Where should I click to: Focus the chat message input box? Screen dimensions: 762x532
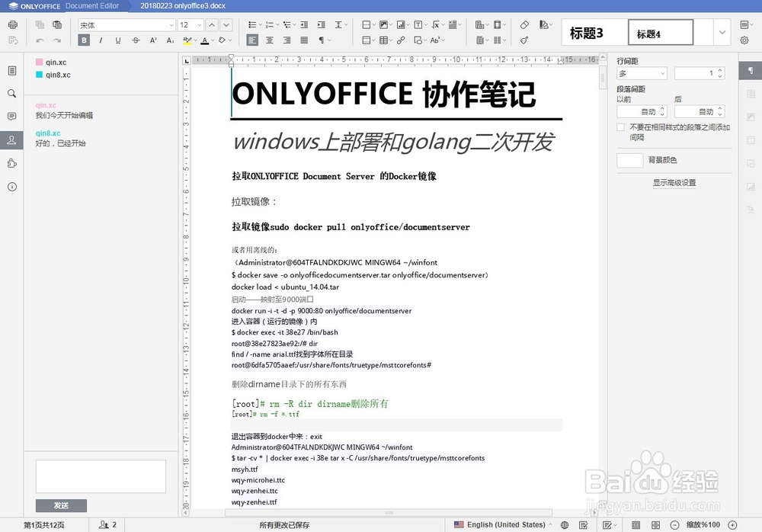click(101, 476)
